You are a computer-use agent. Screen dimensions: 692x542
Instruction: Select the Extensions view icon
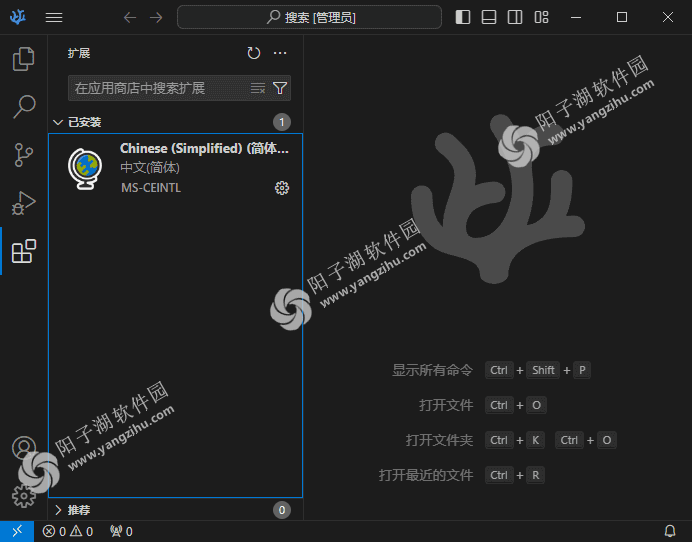pos(23,251)
